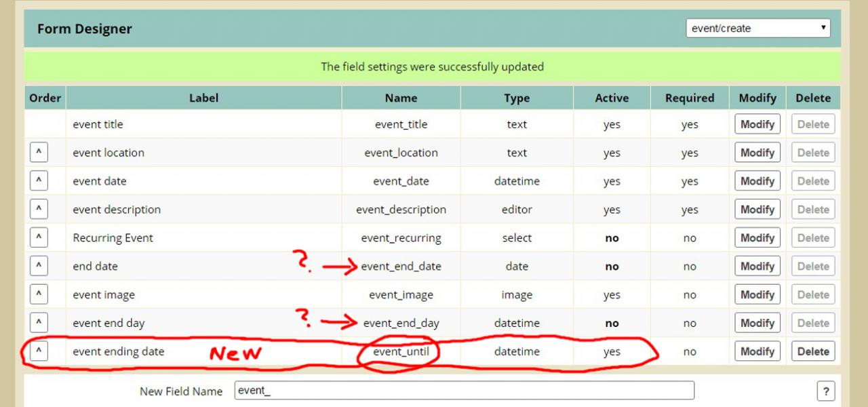Click the 'Recurring Event' label cell

point(204,238)
